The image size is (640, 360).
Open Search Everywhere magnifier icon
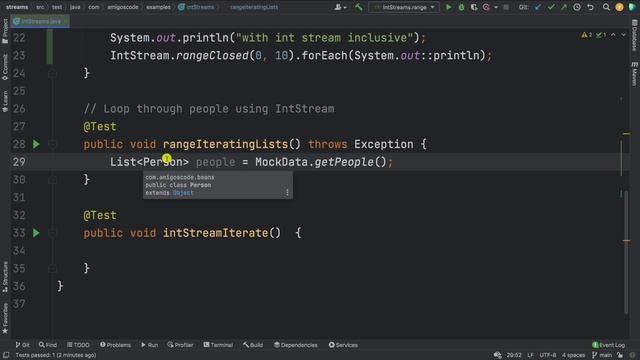[606, 7]
